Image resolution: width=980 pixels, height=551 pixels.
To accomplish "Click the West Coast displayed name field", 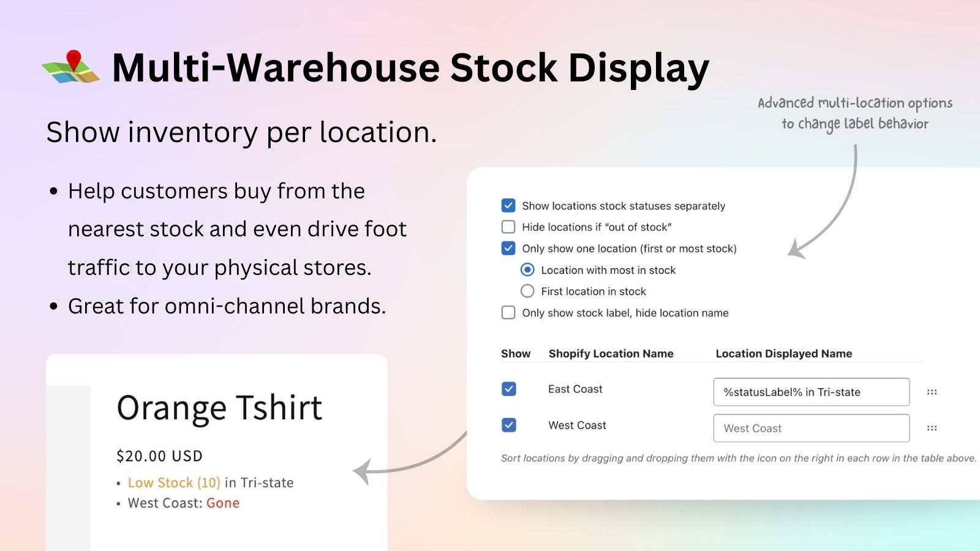I will 811,428.
